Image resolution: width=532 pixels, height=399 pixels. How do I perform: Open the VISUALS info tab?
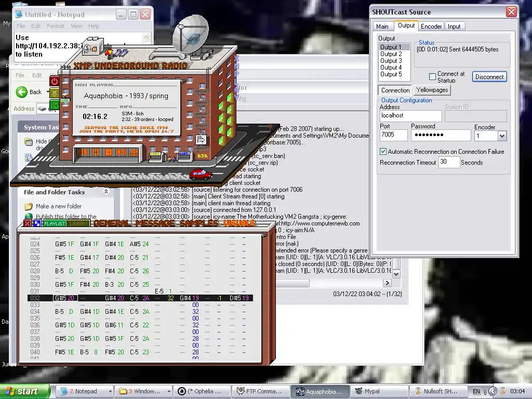pyautogui.click(x=239, y=223)
